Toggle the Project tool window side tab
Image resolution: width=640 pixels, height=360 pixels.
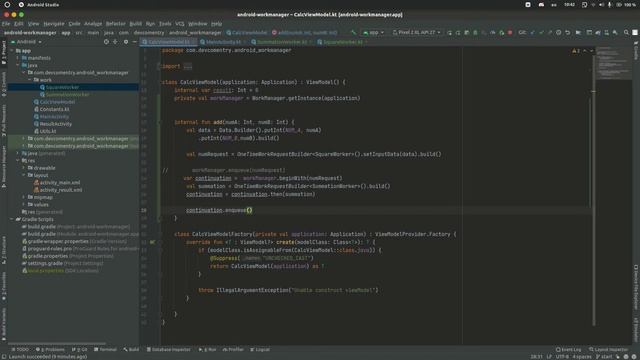pyautogui.click(x=4, y=52)
